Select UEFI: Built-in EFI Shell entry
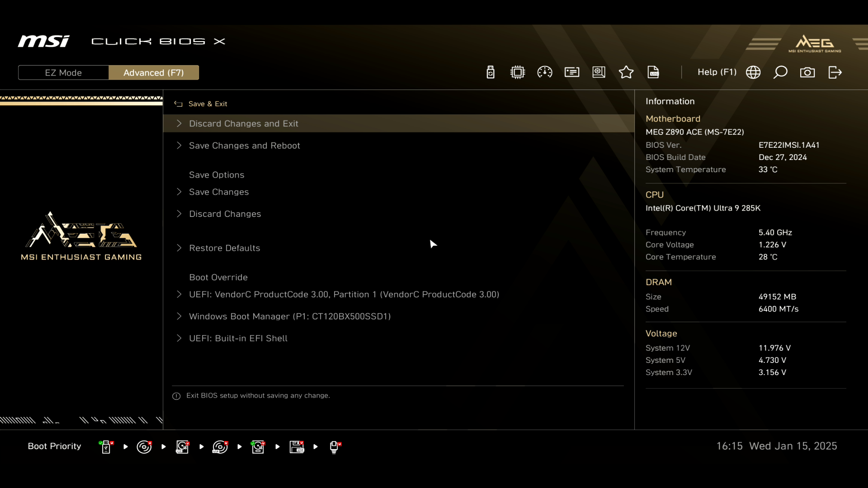 [238, 338]
